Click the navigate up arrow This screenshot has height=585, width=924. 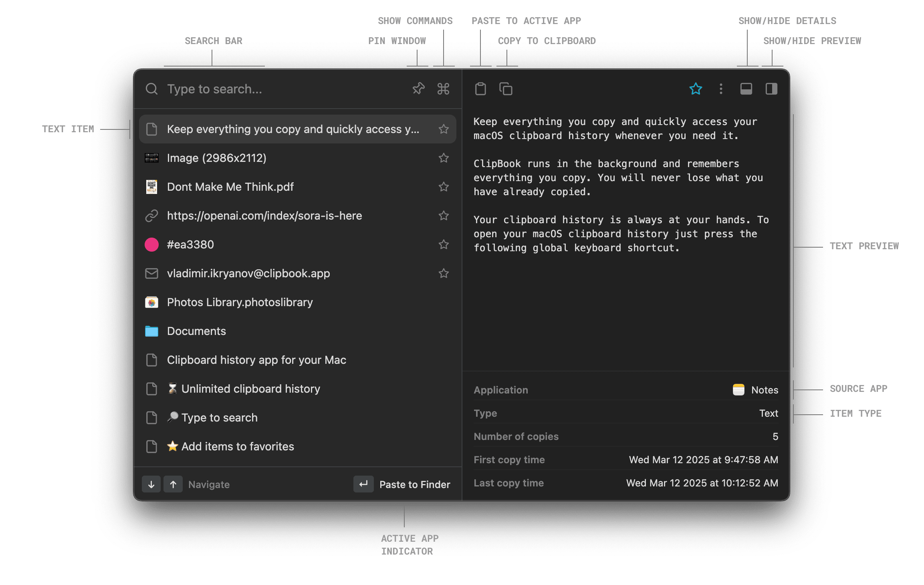point(173,484)
